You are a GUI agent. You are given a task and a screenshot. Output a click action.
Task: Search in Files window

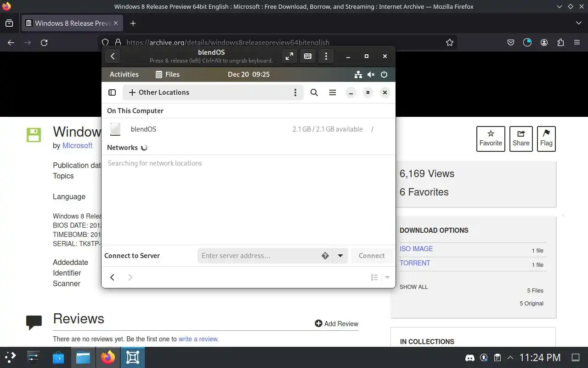click(x=314, y=92)
